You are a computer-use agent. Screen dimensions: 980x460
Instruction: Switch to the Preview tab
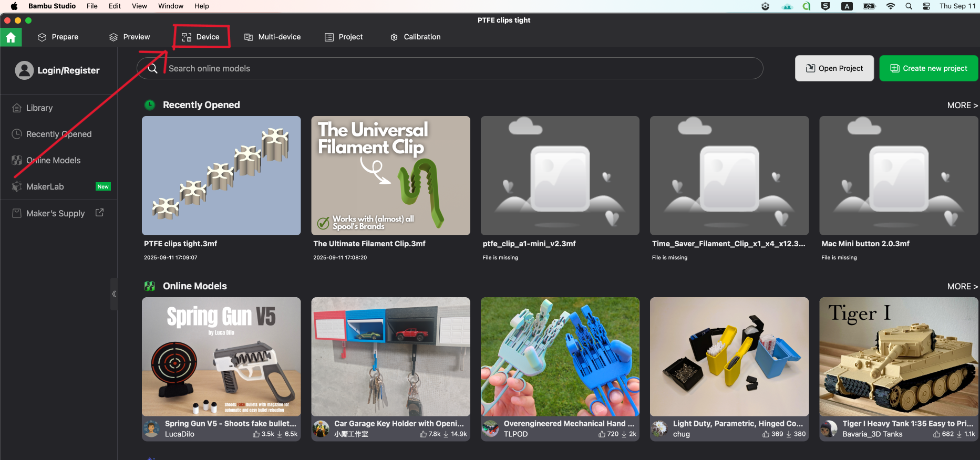coord(129,37)
